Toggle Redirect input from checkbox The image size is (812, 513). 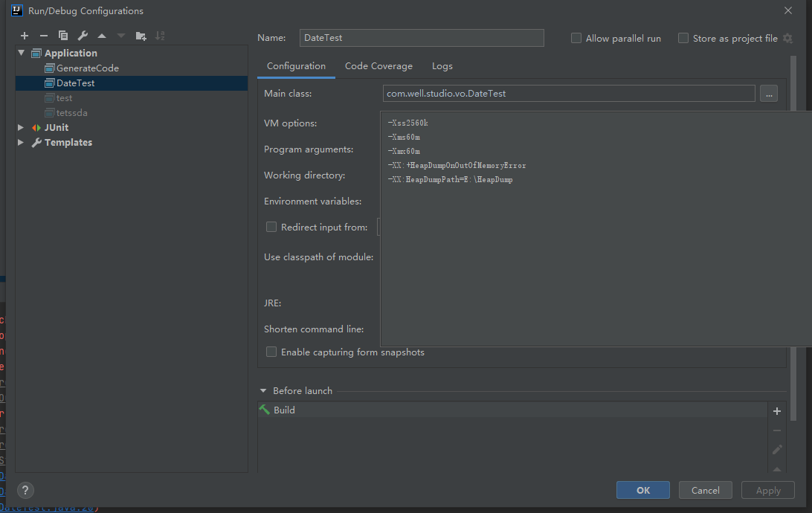click(x=271, y=227)
